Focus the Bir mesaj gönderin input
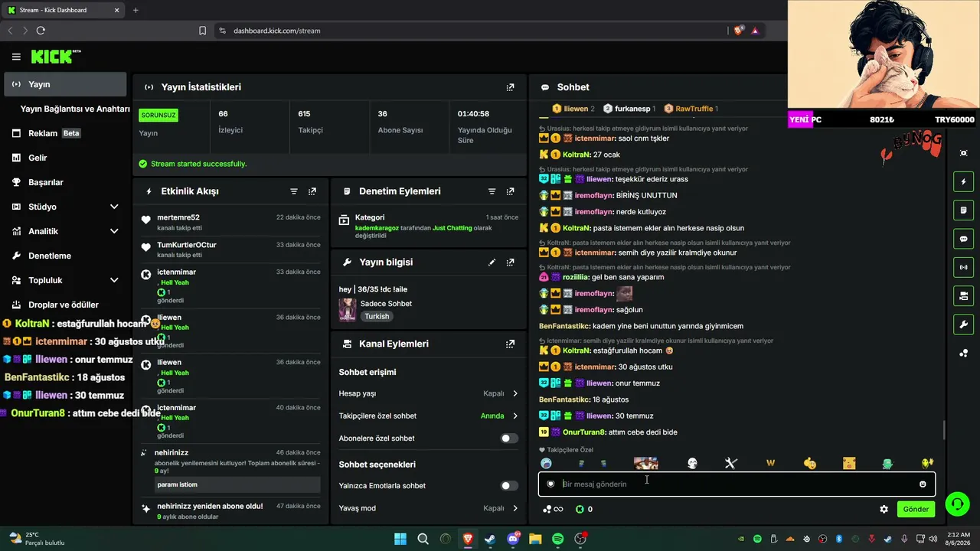This screenshot has width=980, height=551. point(735,484)
